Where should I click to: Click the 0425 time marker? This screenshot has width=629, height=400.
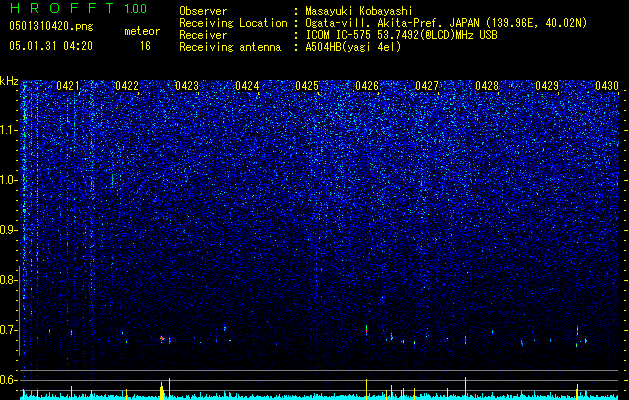(x=307, y=86)
